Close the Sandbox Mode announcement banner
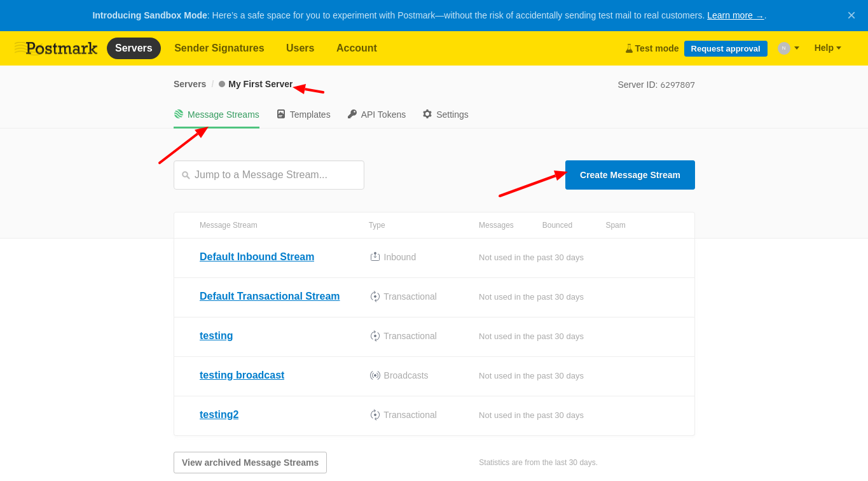This screenshot has height=481, width=868. pos(851,15)
